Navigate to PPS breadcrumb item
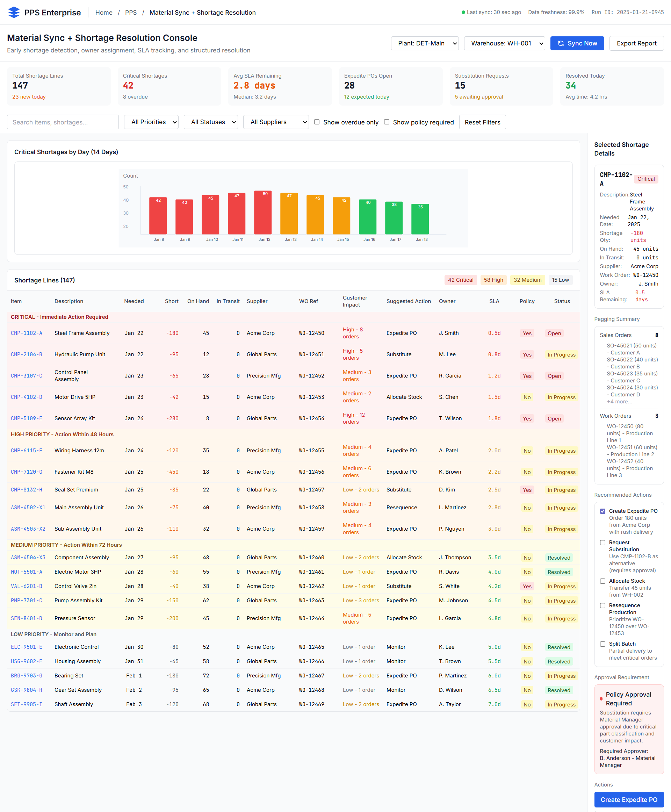Image resolution: width=671 pixels, height=812 pixels. coord(131,12)
